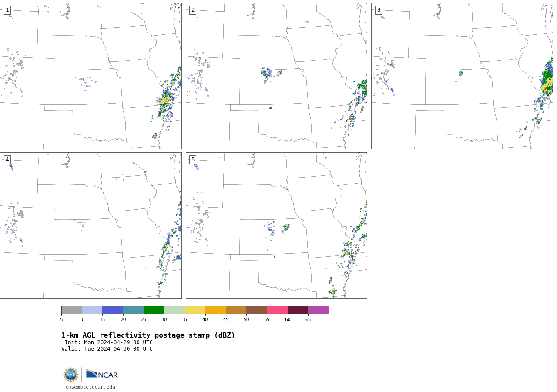Select the purple 65+ dBZ swatch
Image resolution: width=557 pixels, height=392 pixels.
click(x=318, y=310)
